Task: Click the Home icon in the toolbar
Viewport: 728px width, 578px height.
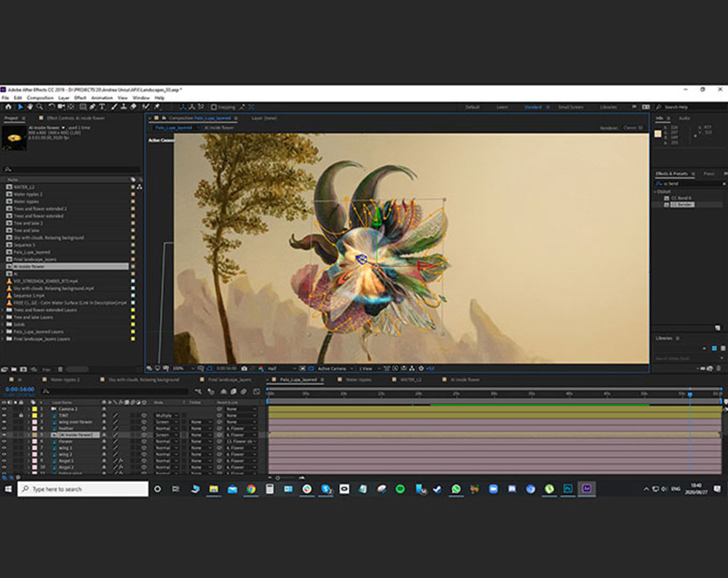Action: click(7, 107)
